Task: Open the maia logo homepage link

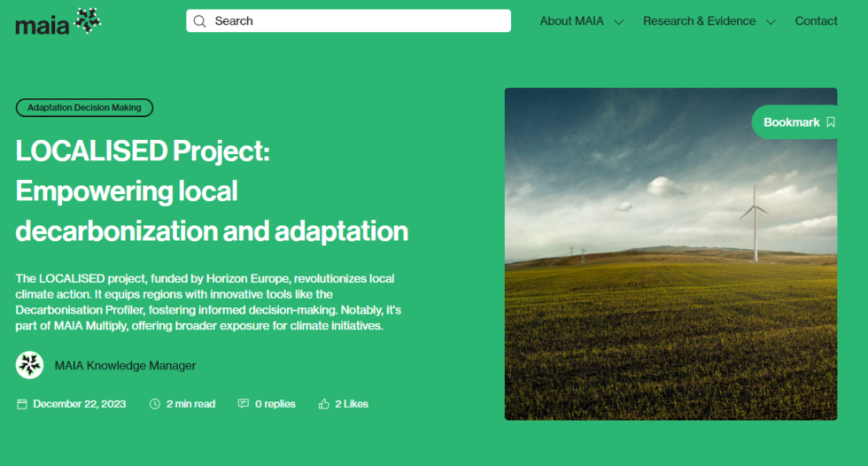Action: (x=58, y=21)
